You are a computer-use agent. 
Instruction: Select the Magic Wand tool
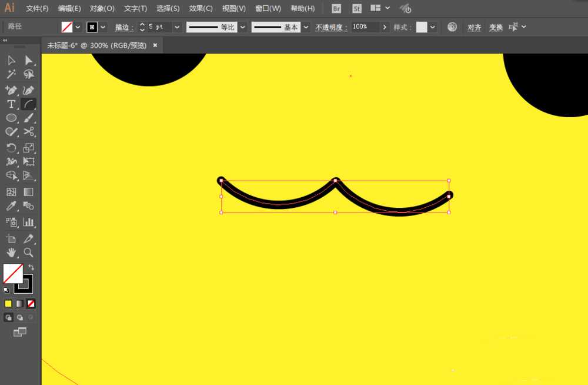click(11, 74)
